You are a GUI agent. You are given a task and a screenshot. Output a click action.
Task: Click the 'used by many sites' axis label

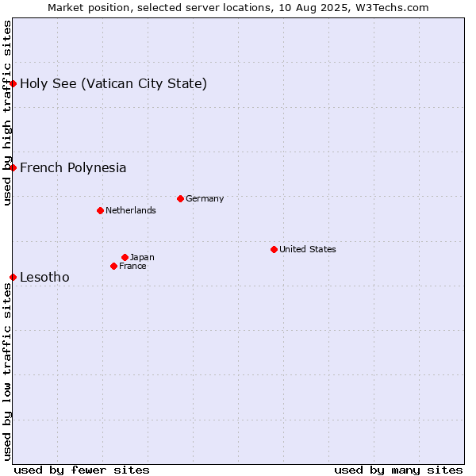coord(398,470)
